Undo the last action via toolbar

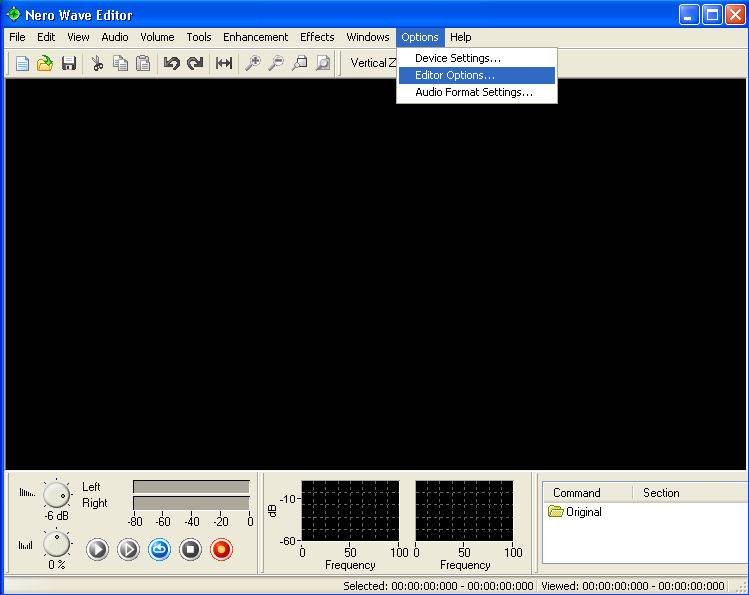coord(171,63)
